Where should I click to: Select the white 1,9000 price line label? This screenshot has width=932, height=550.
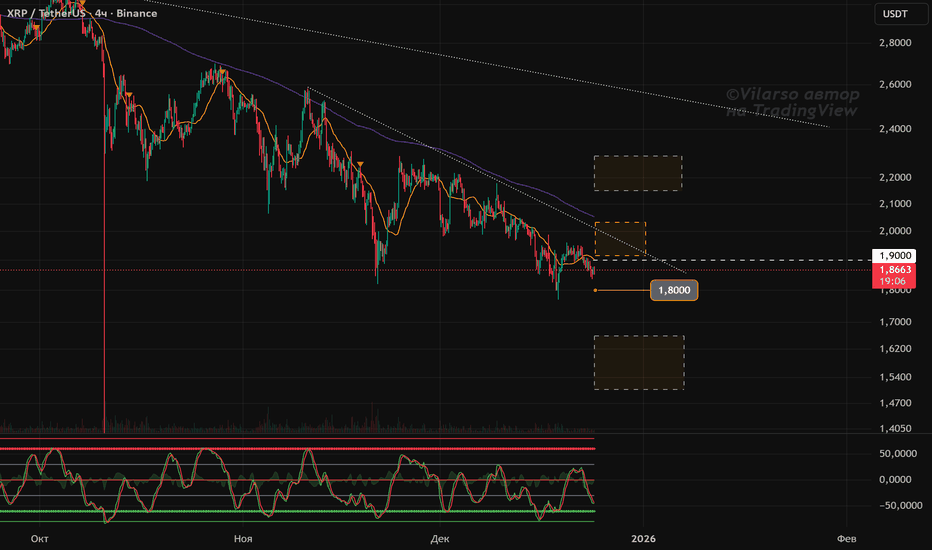[x=894, y=256]
